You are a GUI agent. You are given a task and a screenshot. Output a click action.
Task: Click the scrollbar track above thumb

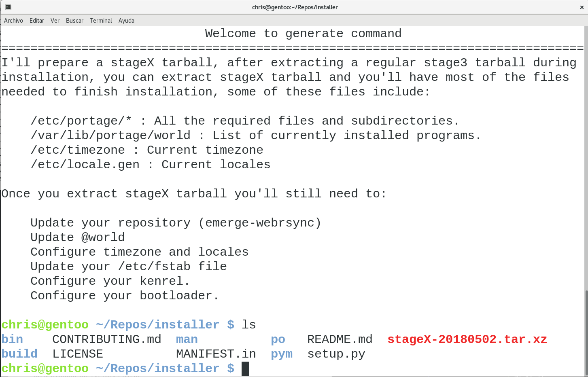(586, 158)
